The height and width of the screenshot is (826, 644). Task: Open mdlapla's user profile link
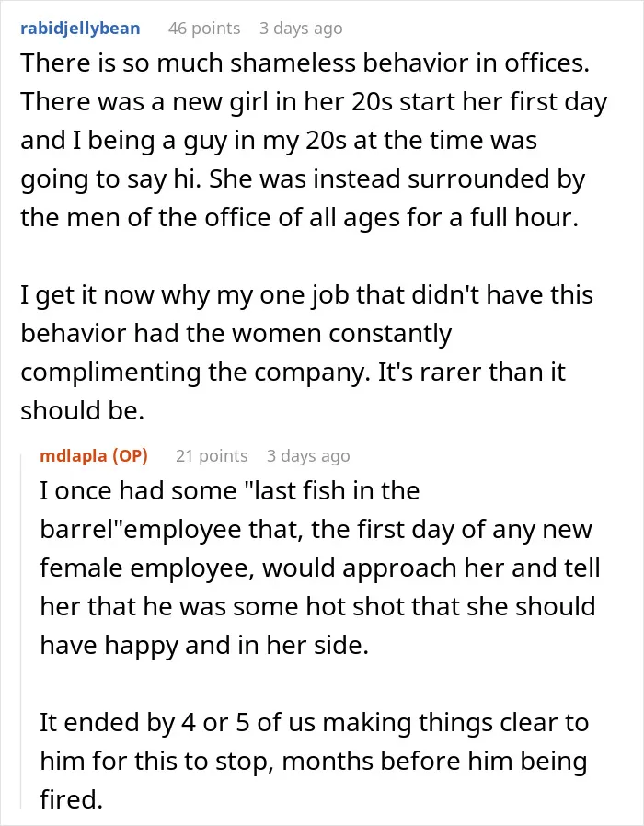coord(74,455)
